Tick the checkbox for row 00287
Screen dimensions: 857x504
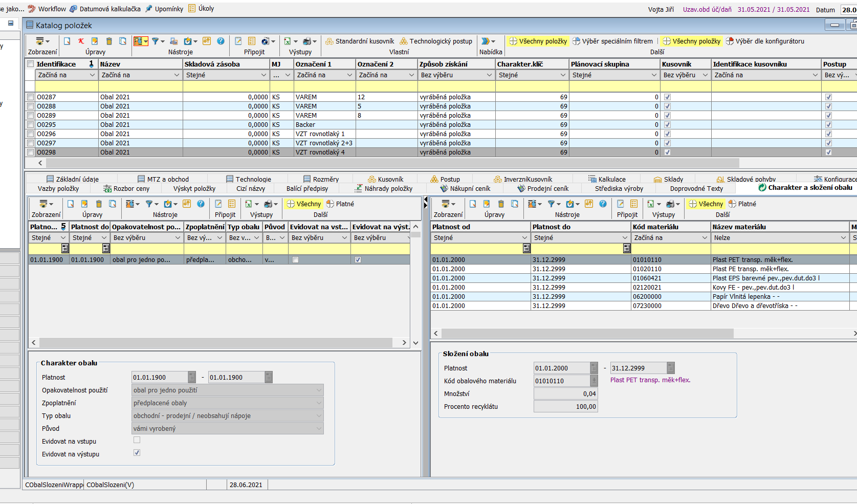point(31,97)
